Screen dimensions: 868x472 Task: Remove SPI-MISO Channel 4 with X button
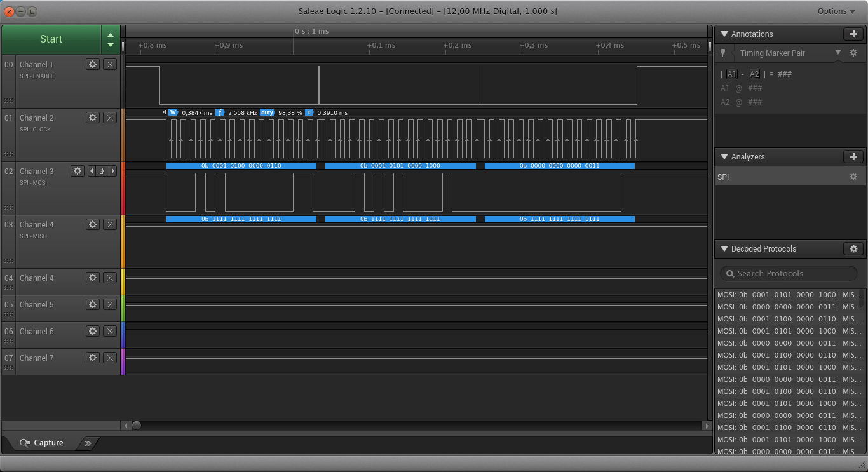pyautogui.click(x=110, y=224)
